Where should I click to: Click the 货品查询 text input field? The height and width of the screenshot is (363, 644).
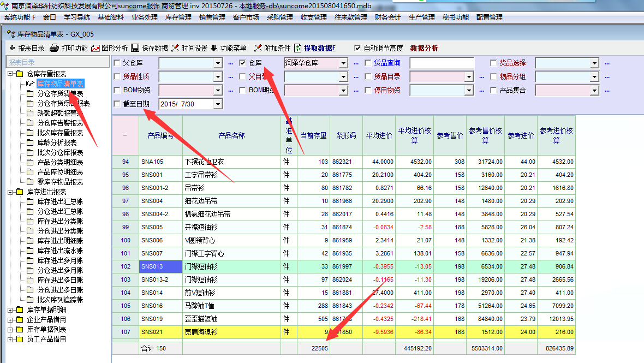442,63
